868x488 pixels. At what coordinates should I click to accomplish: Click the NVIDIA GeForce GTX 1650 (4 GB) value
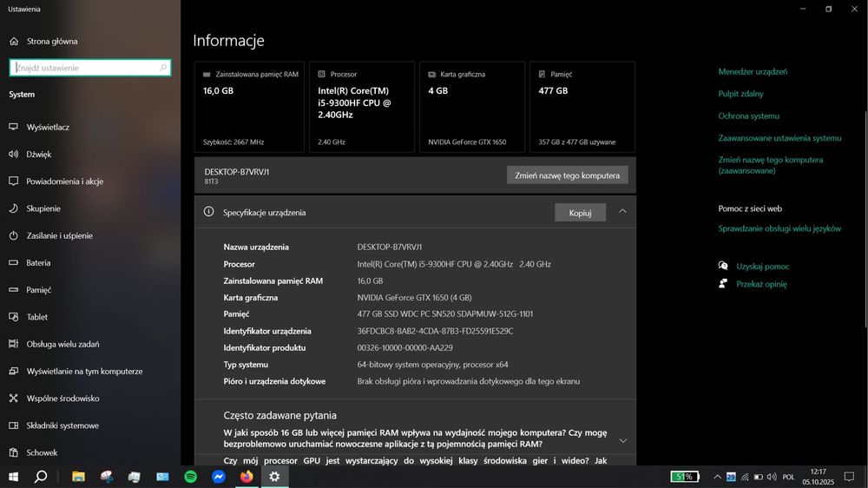point(414,298)
